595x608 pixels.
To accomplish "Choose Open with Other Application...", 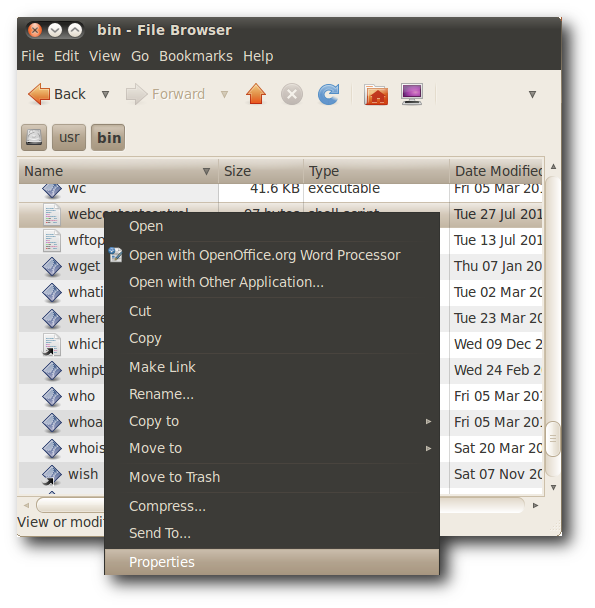I will pos(272,282).
